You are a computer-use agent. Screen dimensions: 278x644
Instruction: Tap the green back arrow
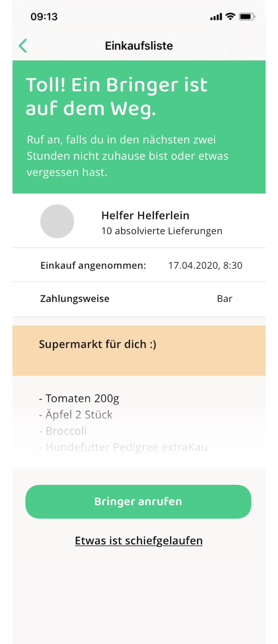click(x=23, y=46)
